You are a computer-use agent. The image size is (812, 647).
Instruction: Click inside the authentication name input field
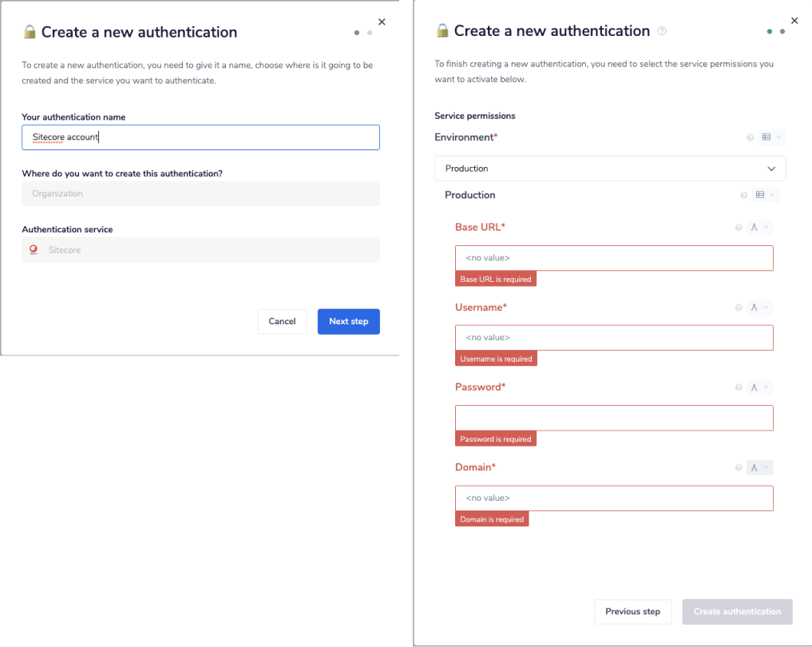tap(200, 137)
